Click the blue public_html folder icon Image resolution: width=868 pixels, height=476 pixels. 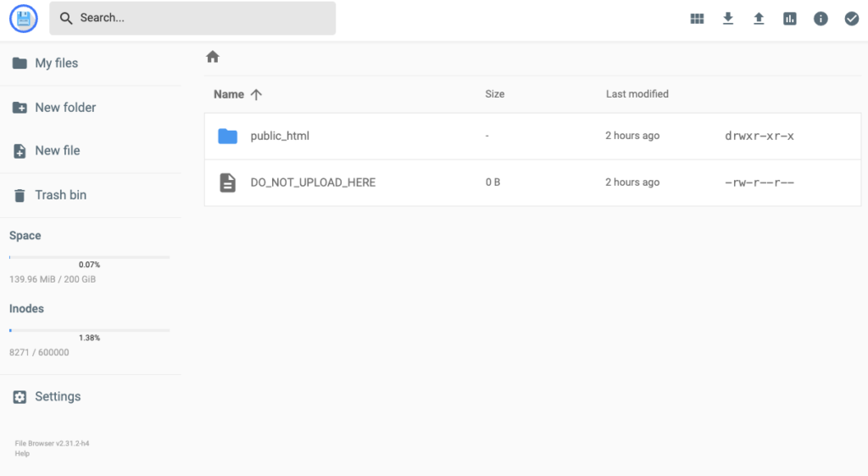(x=227, y=136)
